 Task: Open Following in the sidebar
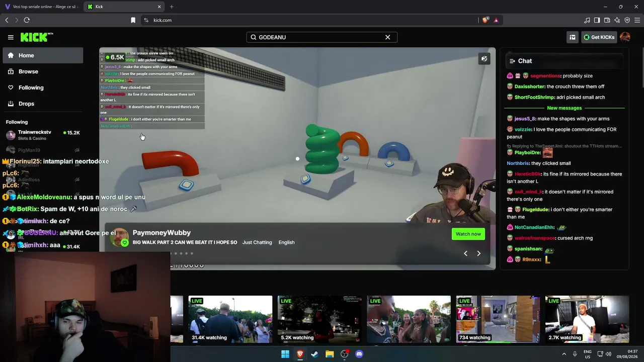43,87
